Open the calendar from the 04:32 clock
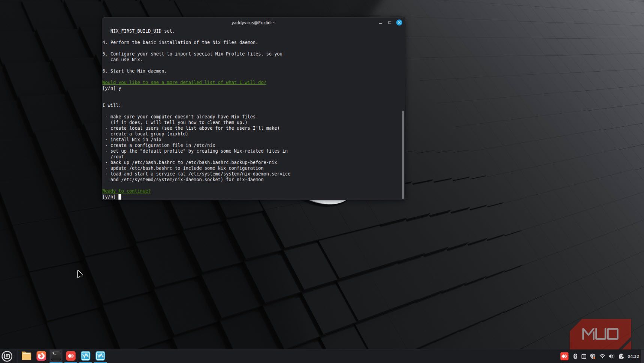The width and height of the screenshot is (644, 363). click(x=633, y=356)
